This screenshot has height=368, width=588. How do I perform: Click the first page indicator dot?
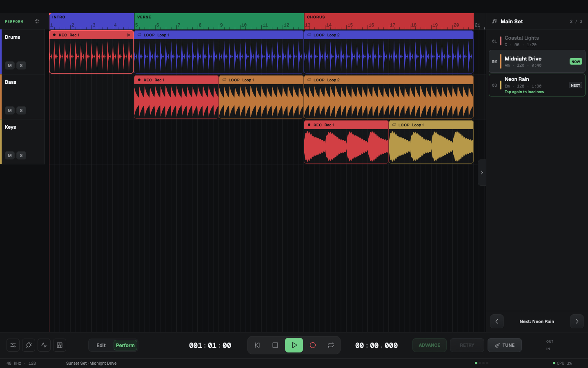point(476,363)
